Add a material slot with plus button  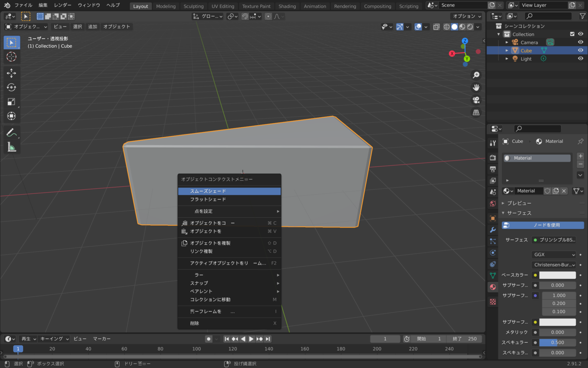581,157
